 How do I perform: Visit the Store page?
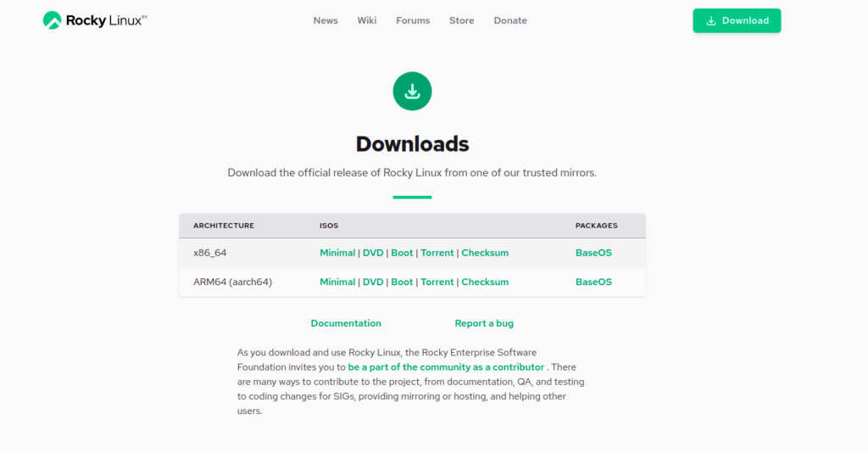(x=462, y=20)
